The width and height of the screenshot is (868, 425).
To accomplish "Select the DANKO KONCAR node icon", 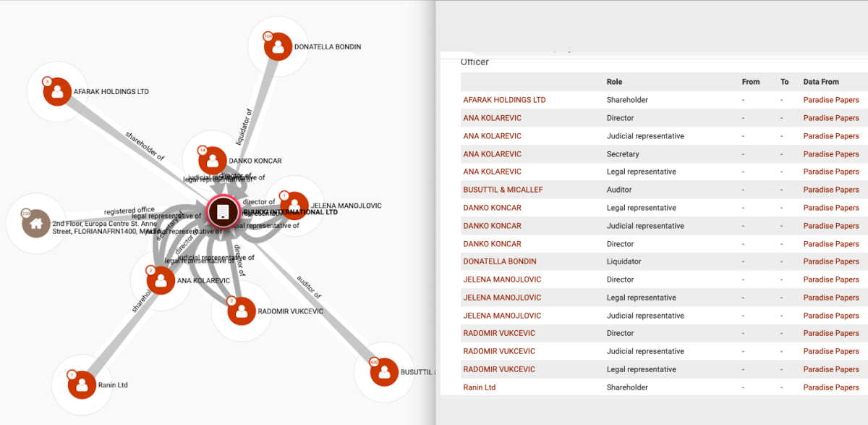I will click(213, 160).
